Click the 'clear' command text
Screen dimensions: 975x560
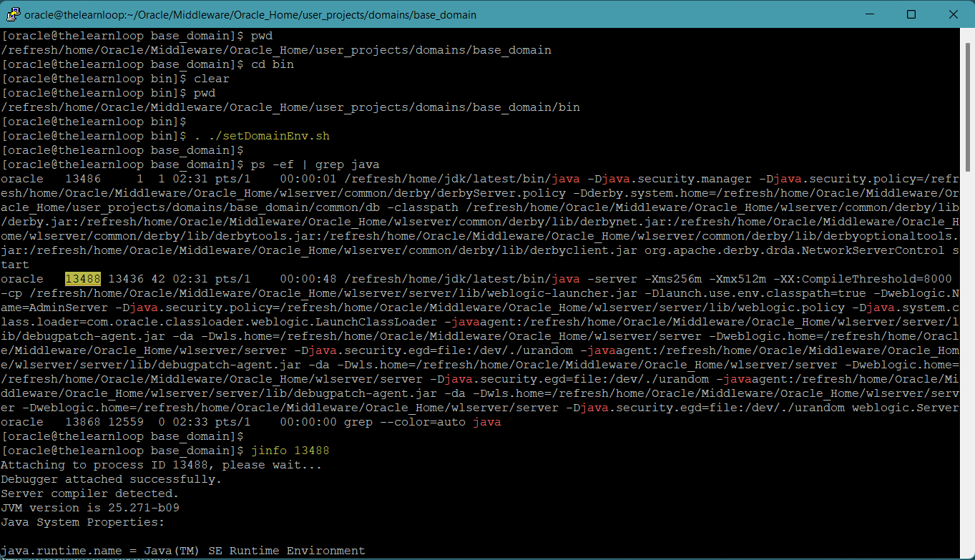[211, 79]
